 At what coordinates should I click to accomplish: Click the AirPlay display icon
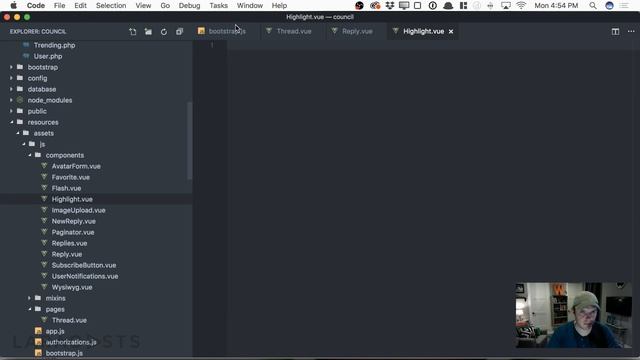[x=506, y=6]
